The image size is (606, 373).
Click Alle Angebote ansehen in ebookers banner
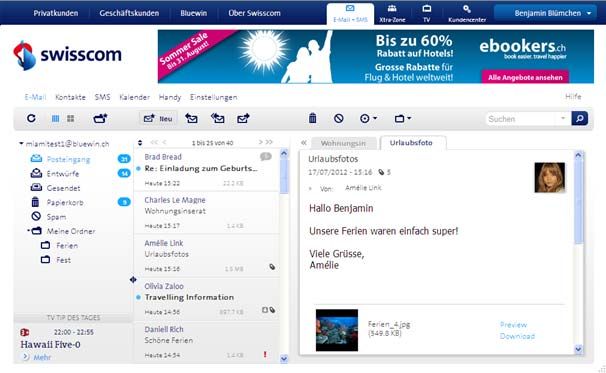pos(525,77)
